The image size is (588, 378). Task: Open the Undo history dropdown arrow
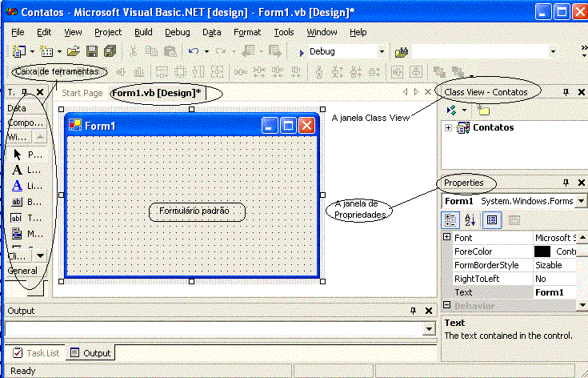(x=206, y=52)
